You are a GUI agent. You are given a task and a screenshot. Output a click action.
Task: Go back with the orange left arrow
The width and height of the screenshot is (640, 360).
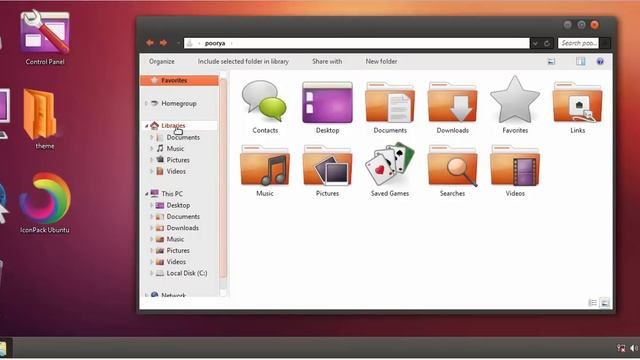click(150, 43)
